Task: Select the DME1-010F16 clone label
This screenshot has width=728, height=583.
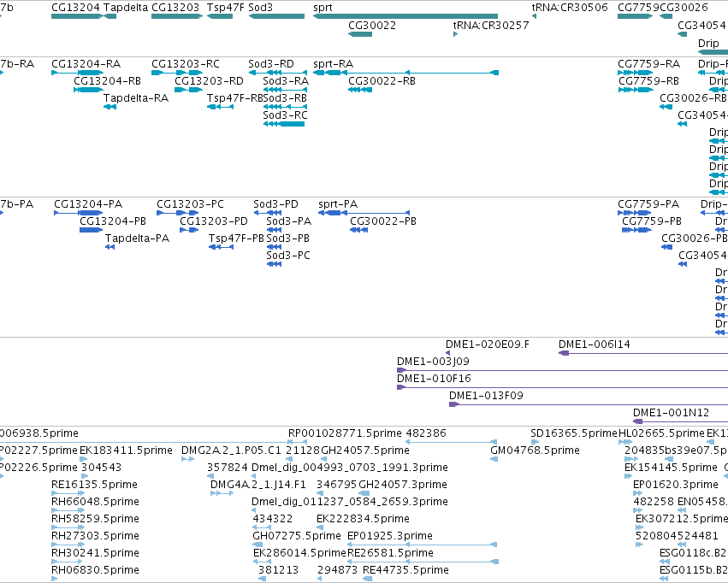Action: [x=434, y=379]
